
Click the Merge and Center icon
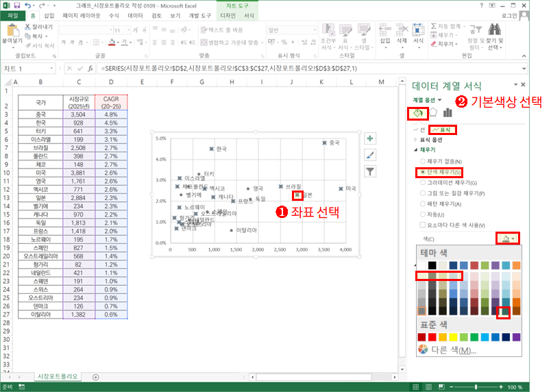click(x=204, y=42)
